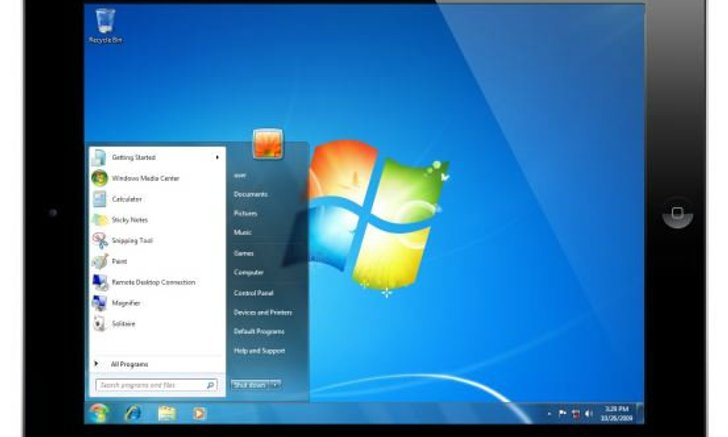Screen dimensions: 728x437
Task: Open the Solitaire cards icon
Action: pyautogui.click(x=99, y=324)
